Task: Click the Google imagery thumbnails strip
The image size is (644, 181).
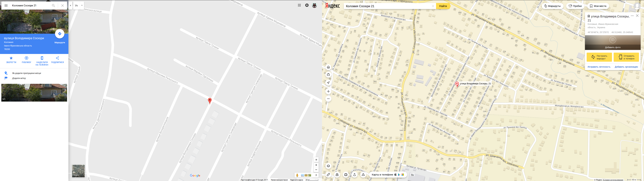Action: (x=306, y=175)
